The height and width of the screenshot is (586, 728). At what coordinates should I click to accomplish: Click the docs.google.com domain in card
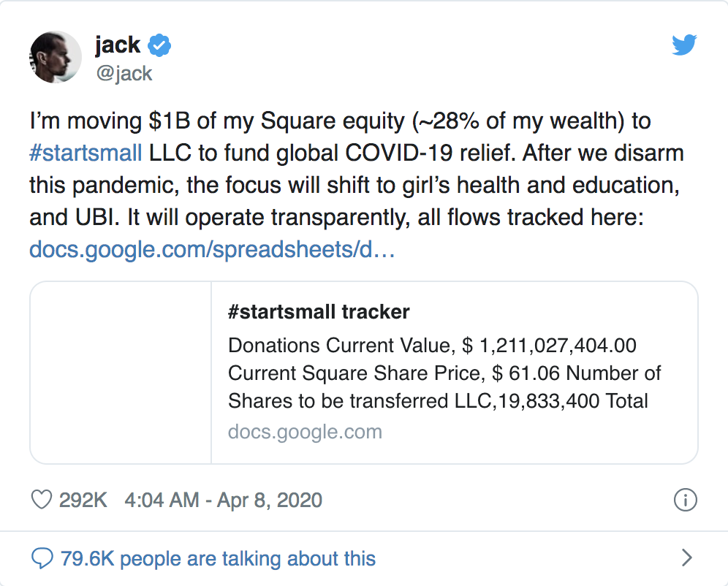[x=305, y=432]
